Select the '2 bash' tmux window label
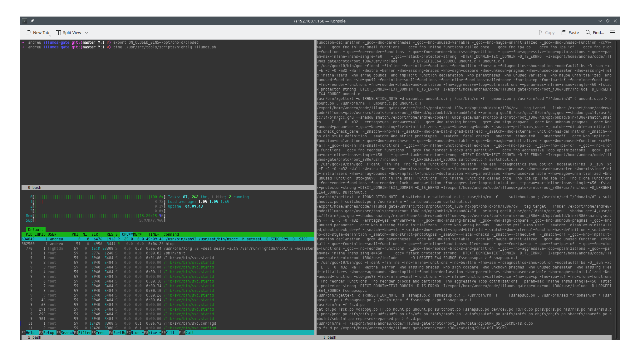 [35, 337]
